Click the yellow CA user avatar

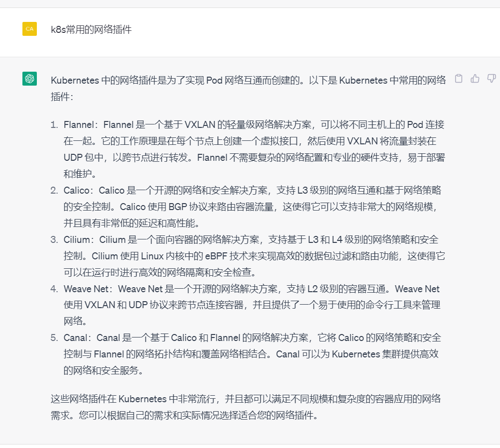(30, 29)
